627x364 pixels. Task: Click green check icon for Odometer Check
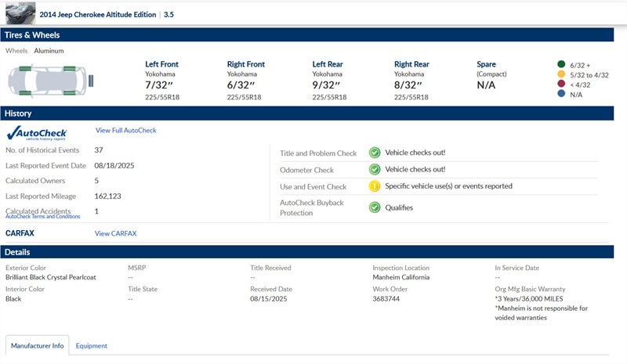click(375, 169)
